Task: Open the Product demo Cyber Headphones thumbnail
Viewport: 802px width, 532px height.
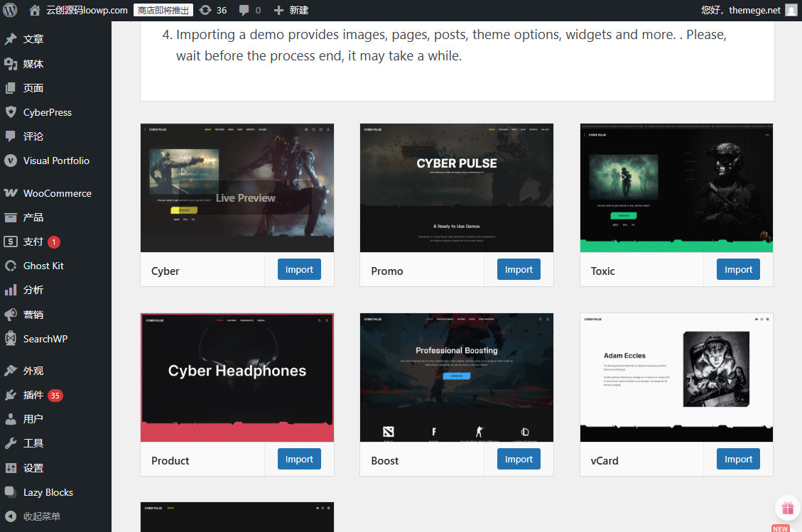Action: 237,378
